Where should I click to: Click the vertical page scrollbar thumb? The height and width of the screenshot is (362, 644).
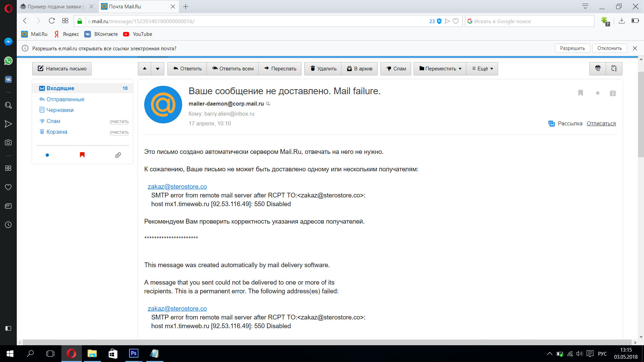(640, 114)
